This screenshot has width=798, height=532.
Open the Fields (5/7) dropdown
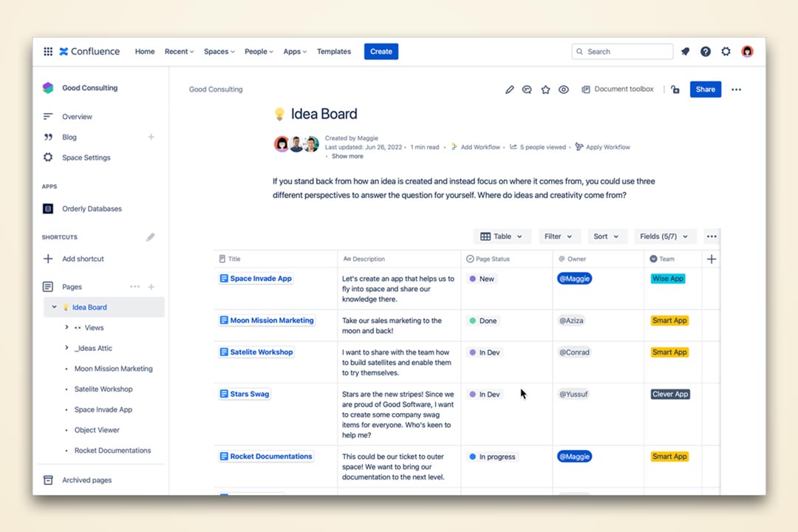664,236
